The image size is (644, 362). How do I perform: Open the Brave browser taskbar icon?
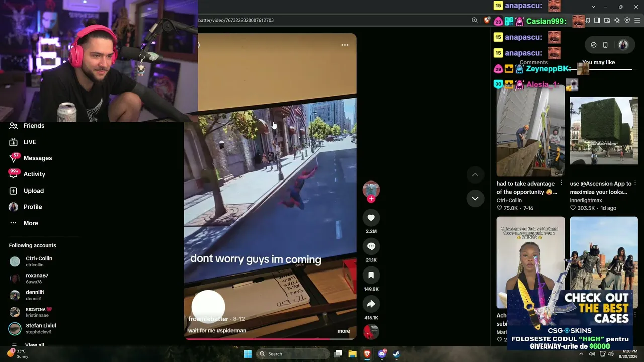click(x=367, y=354)
